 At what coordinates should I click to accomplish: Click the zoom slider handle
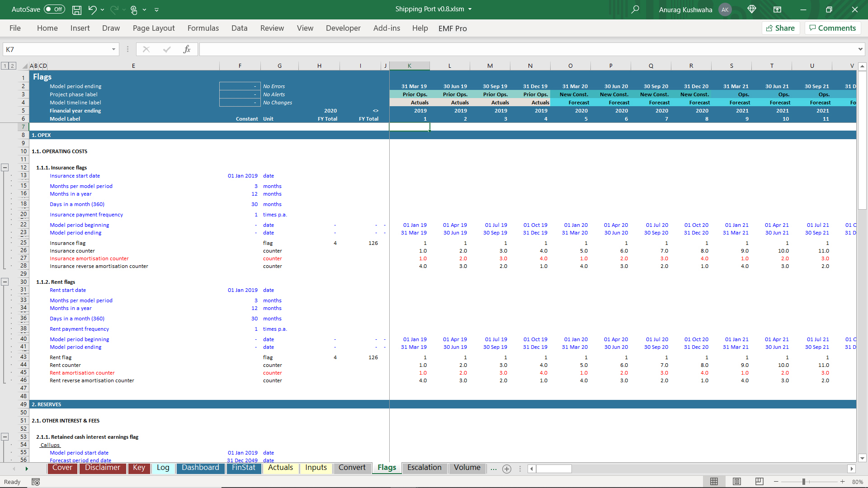[x=804, y=482]
